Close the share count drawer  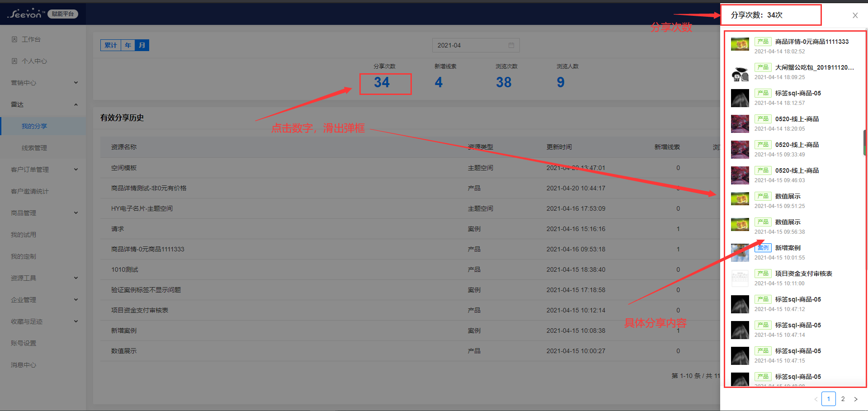point(855,15)
